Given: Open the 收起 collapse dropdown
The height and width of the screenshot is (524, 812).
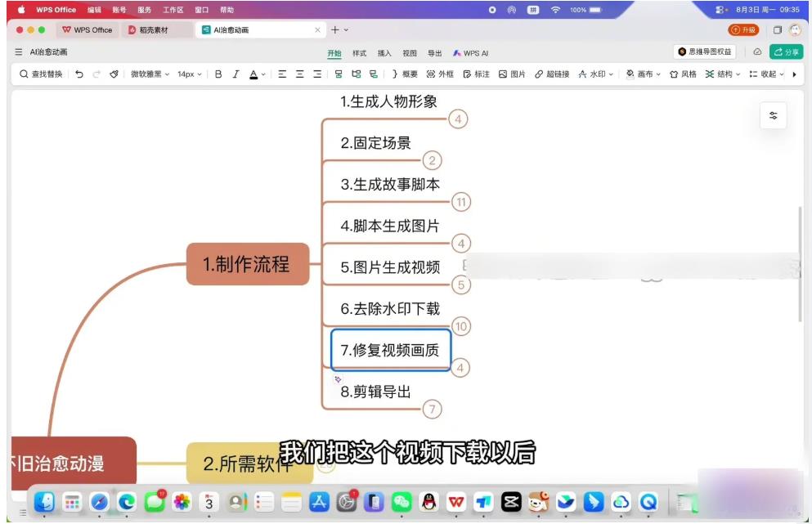Looking at the screenshot, I should click(x=767, y=74).
